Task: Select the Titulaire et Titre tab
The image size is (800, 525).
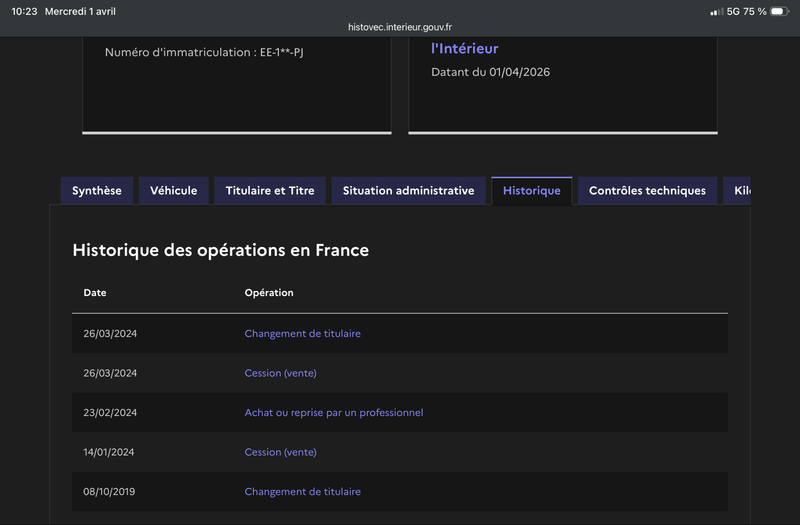Action: 270,191
